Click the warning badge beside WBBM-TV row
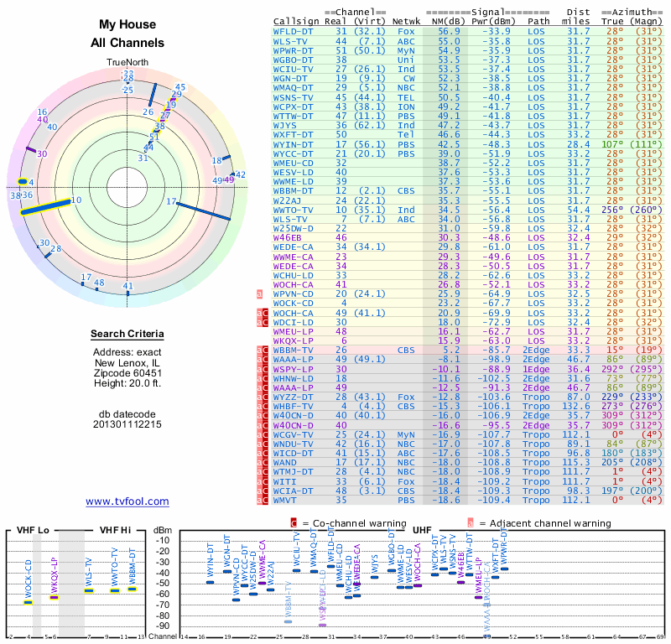Viewport: 671px width, 644px height. [263, 350]
